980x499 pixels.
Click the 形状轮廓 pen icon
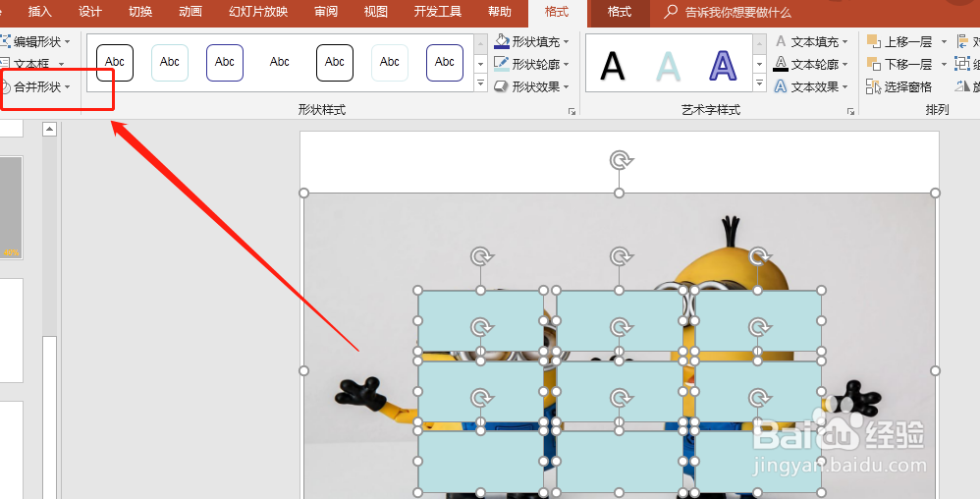[501, 64]
